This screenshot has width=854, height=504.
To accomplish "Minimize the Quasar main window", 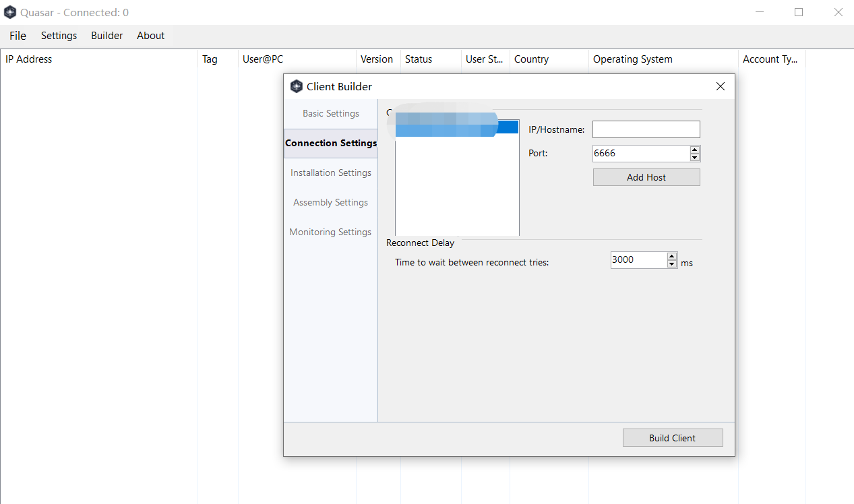I will 760,12.
